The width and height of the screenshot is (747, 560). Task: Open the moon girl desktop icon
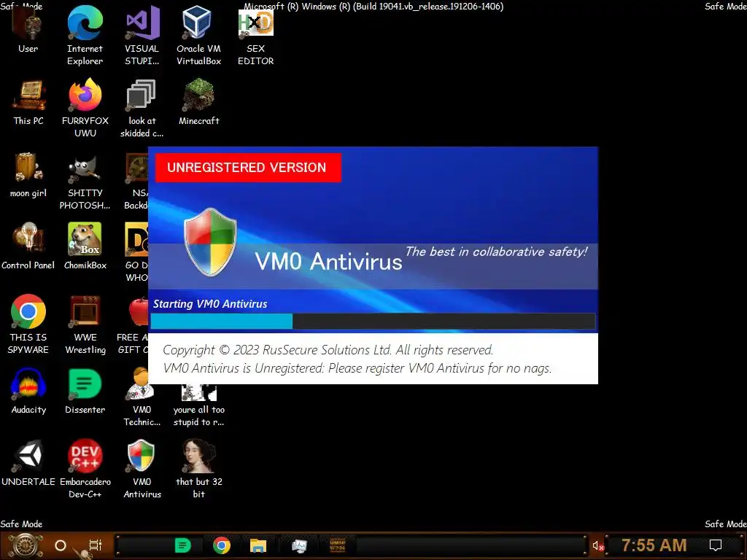(x=28, y=175)
